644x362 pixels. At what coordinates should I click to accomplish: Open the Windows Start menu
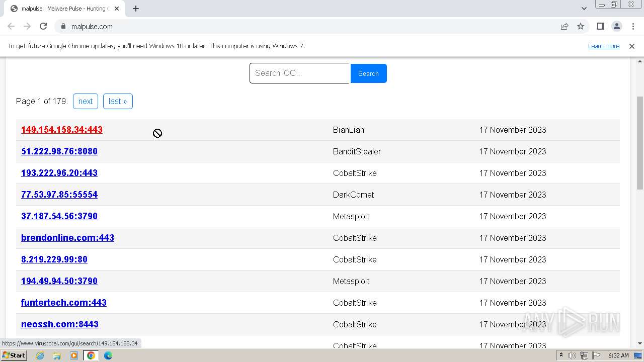[x=14, y=355]
